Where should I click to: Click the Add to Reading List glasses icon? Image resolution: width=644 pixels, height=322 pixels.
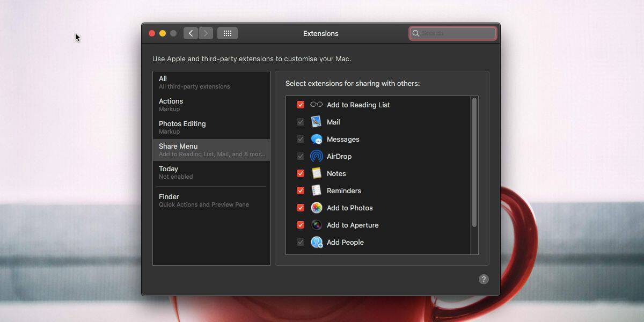click(x=317, y=105)
